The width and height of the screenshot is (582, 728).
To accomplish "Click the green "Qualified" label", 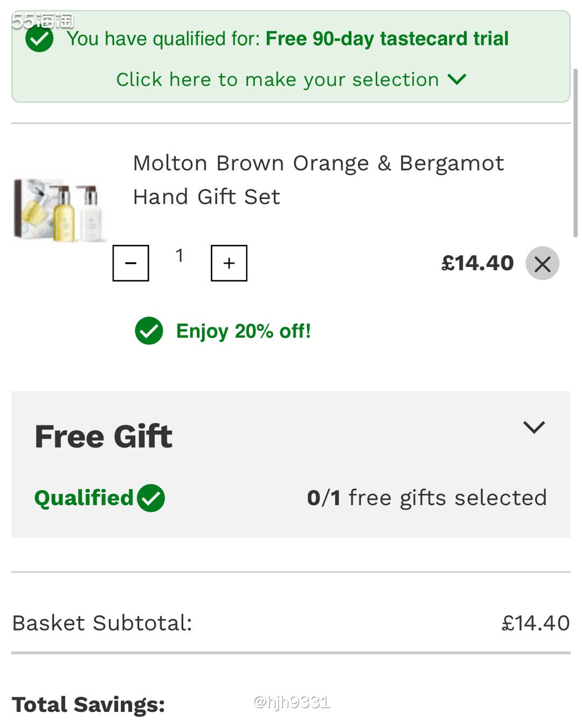I will 84,498.
